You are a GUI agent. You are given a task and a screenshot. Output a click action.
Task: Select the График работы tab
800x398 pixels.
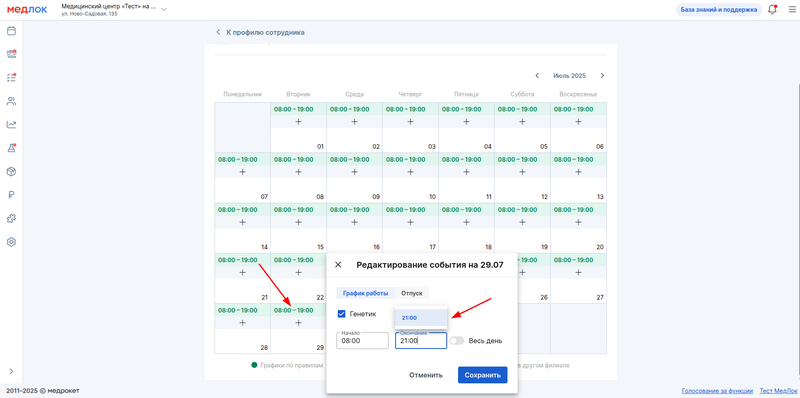coord(365,293)
